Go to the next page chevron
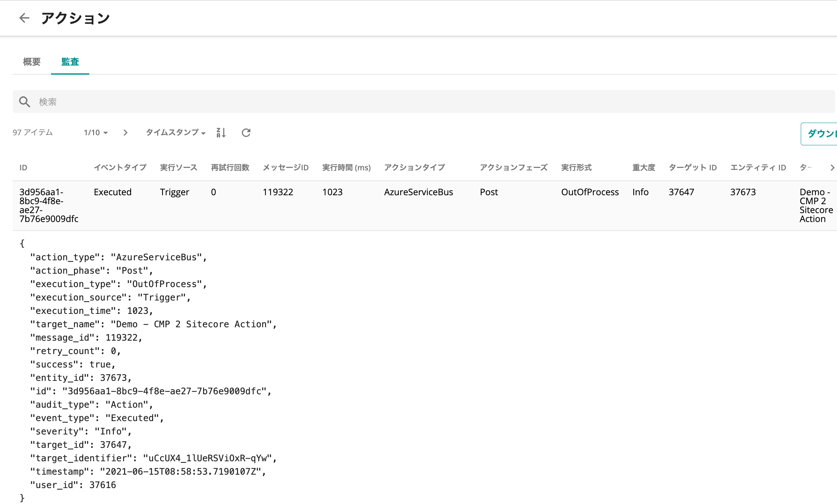 point(125,132)
